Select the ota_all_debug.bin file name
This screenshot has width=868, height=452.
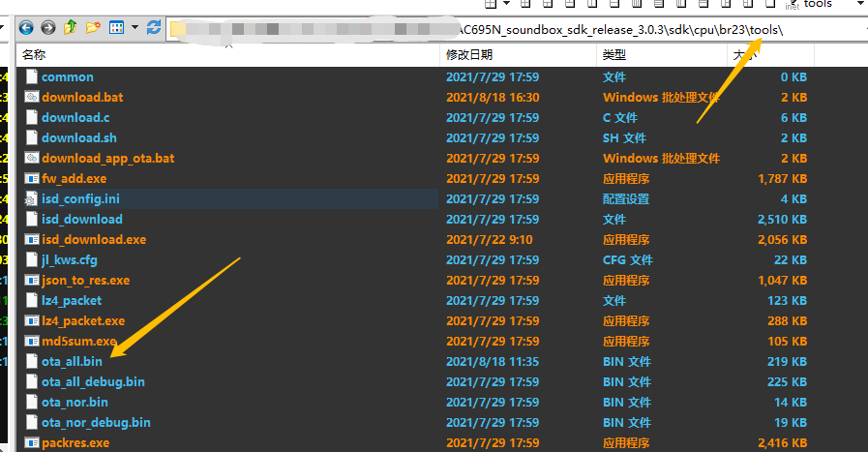(x=93, y=382)
